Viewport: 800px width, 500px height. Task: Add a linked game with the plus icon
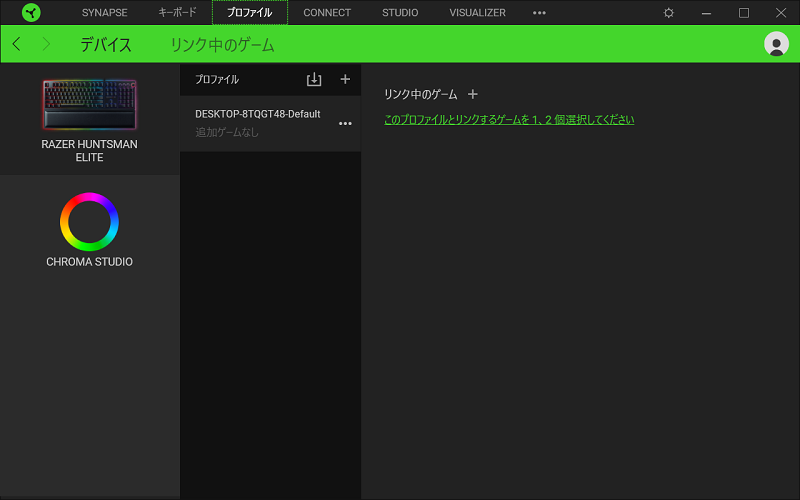472,94
